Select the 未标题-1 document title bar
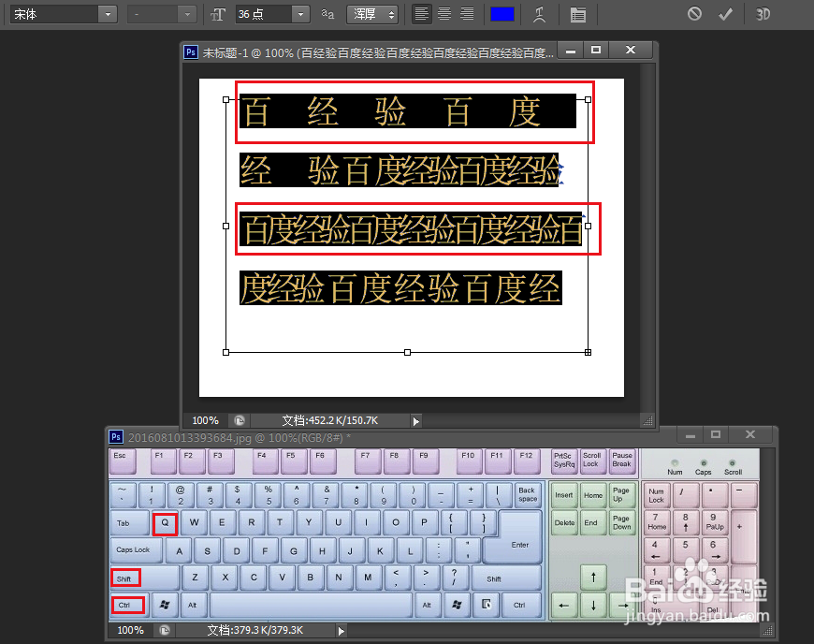This screenshot has width=814, height=644. click(x=377, y=53)
